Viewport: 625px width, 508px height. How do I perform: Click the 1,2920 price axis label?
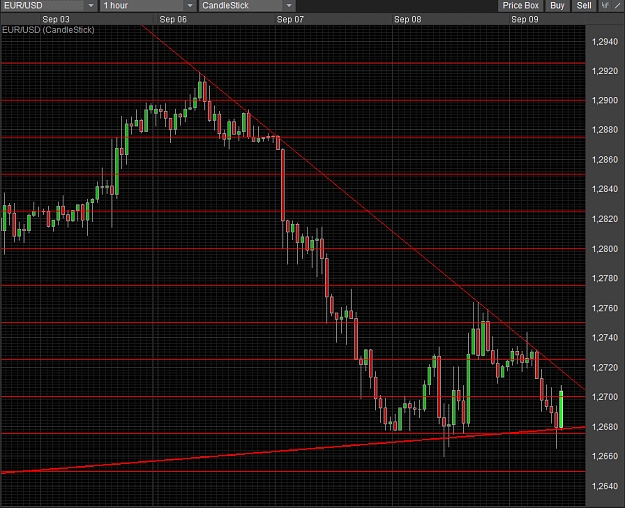click(x=605, y=71)
